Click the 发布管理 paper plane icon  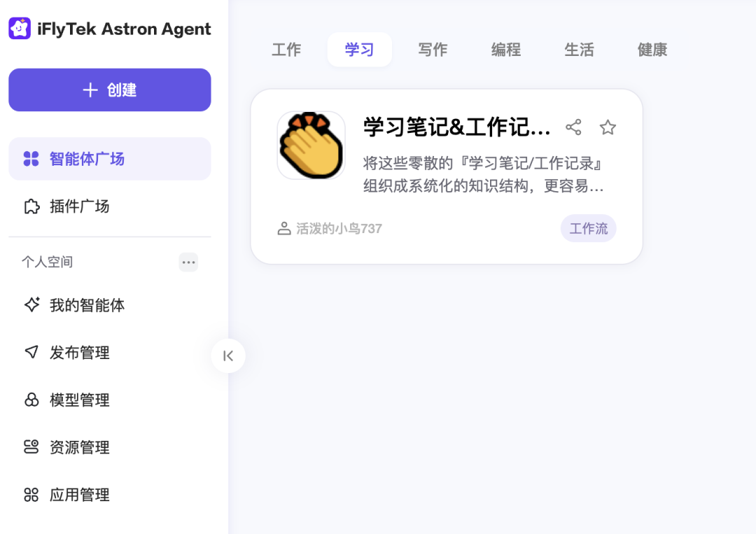pos(31,352)
